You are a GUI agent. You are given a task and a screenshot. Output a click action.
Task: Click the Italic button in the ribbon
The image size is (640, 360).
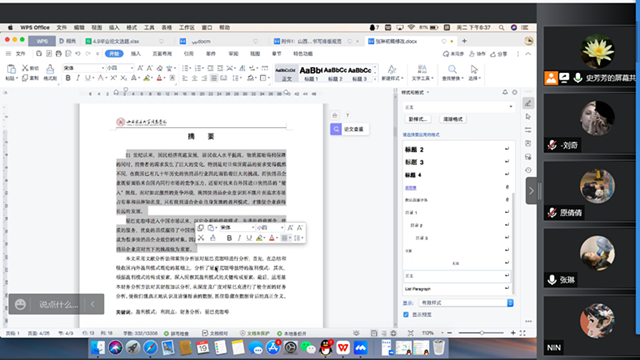[x=78, y=78]
